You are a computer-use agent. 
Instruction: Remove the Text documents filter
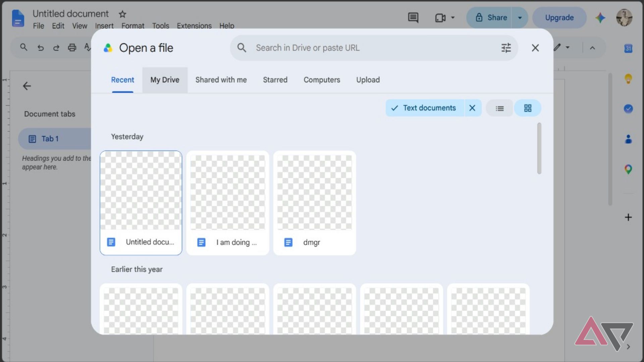tap(472, 108)
